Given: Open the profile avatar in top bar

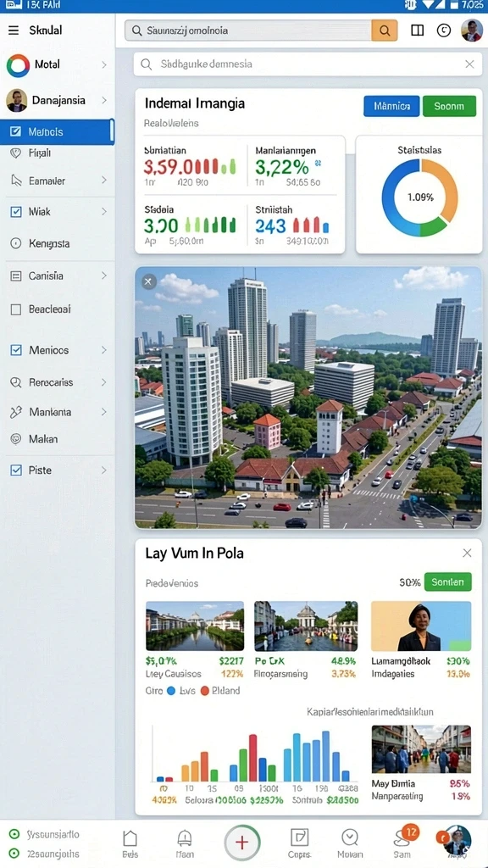Looking at the screenshot, I should 472,31.
